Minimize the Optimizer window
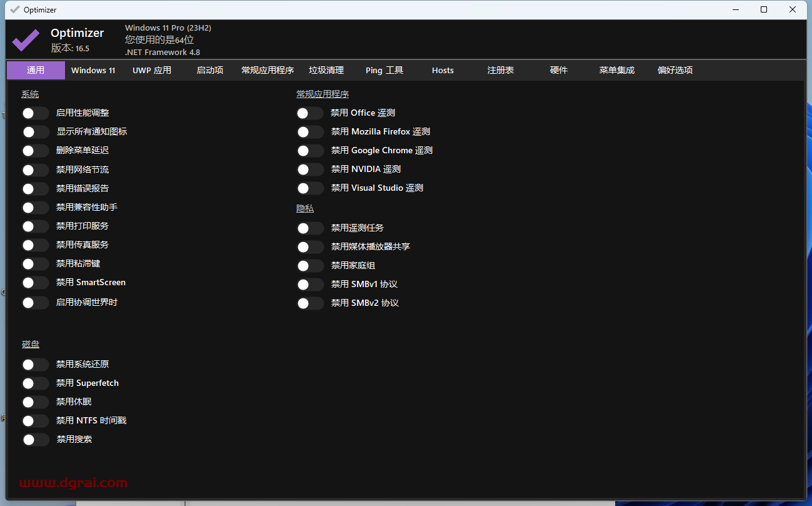The height and width of the screenshot is (506, 812). point(735,9)
